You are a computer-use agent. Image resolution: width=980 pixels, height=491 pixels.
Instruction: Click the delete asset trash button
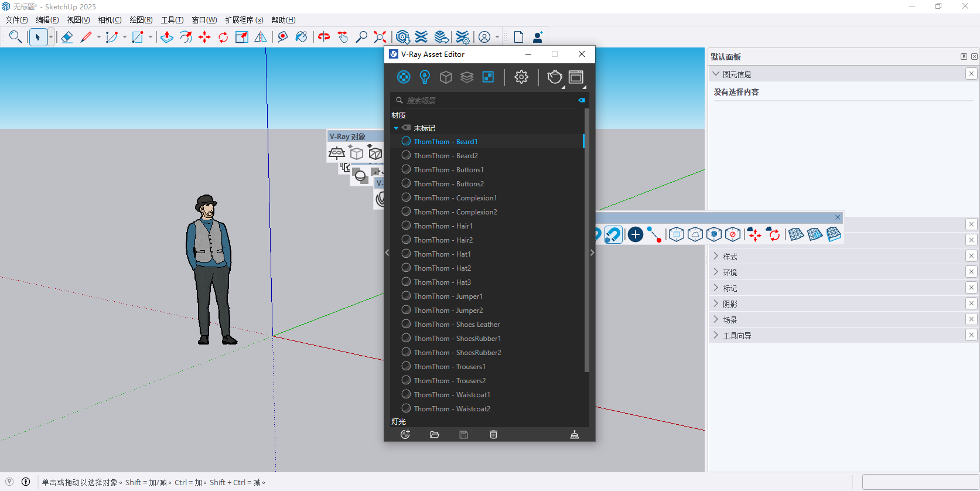pyautogui.click(x=494, y=434)
